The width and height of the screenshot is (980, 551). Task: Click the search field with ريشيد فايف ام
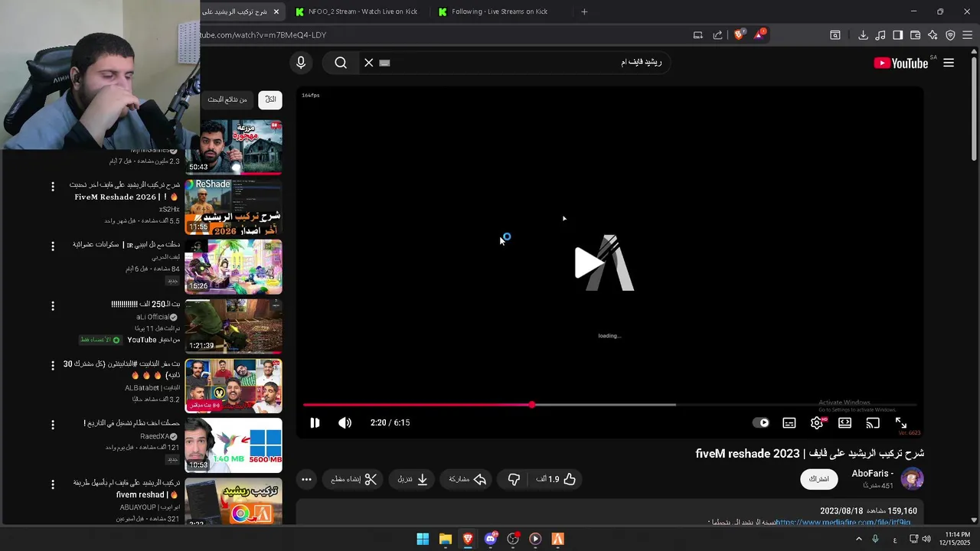(x=528, y=63)
